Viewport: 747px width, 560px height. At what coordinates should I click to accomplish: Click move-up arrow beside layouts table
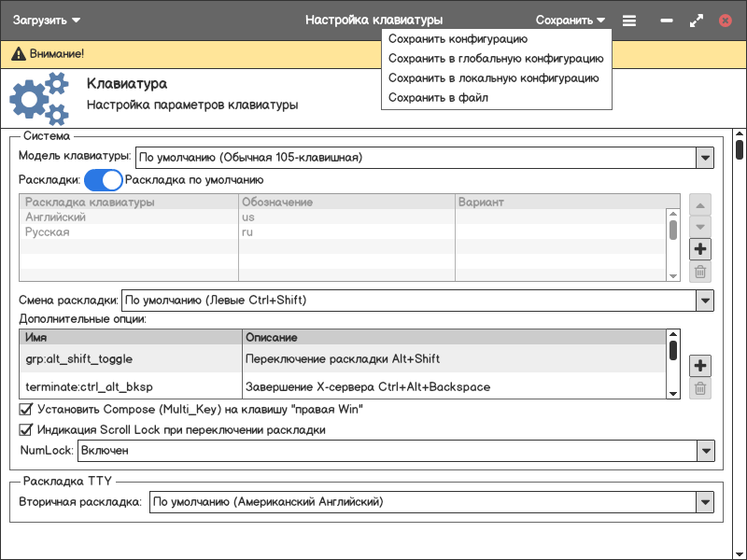(x=700, y=204)
